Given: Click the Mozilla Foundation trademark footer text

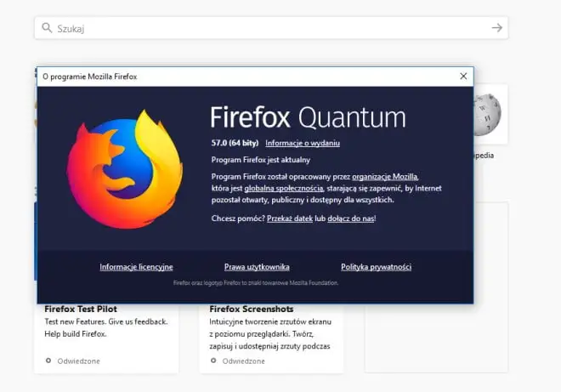Looking at the screenshot, I should point(256,283).
